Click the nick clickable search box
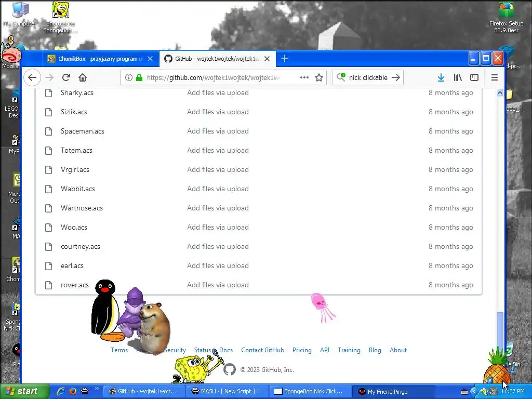The image size is (532, 399). [x=368, y=78]
